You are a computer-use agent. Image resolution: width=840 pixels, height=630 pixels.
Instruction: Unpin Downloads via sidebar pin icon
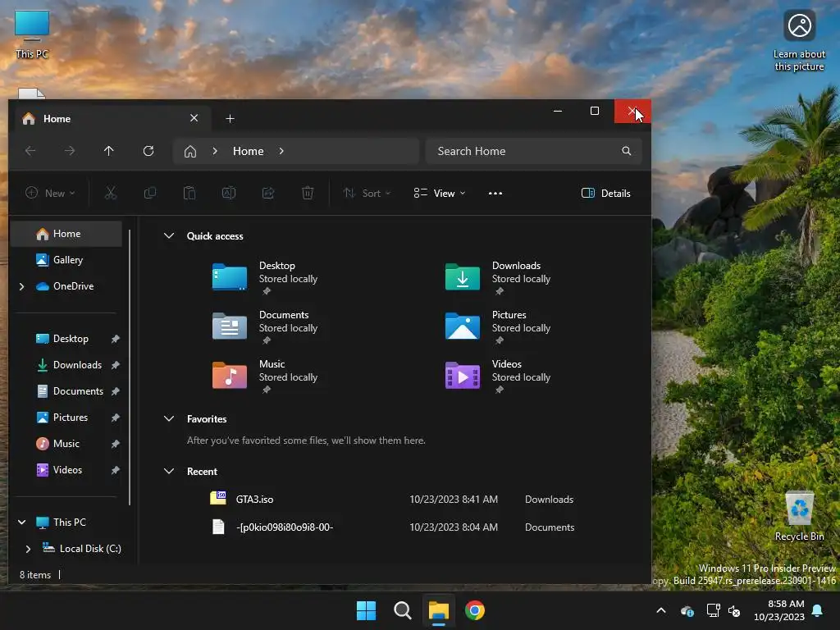[115, 365]
